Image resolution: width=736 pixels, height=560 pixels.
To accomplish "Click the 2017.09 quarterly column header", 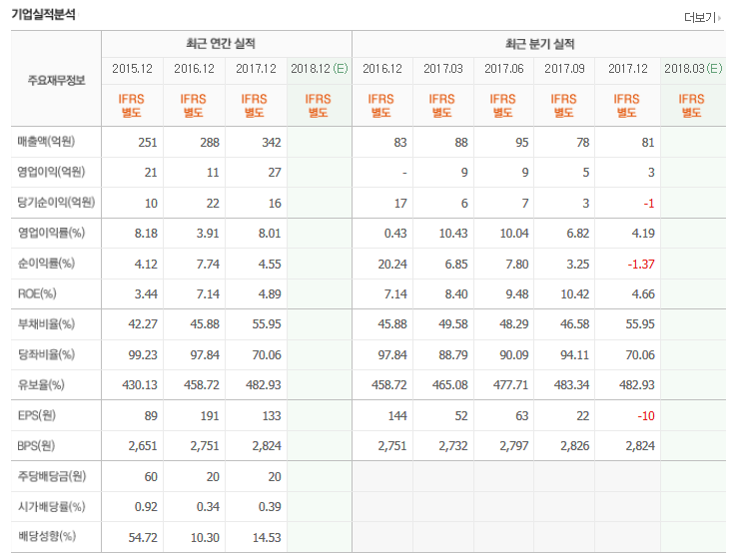I will pyautogui.click(x=564, y=69).
